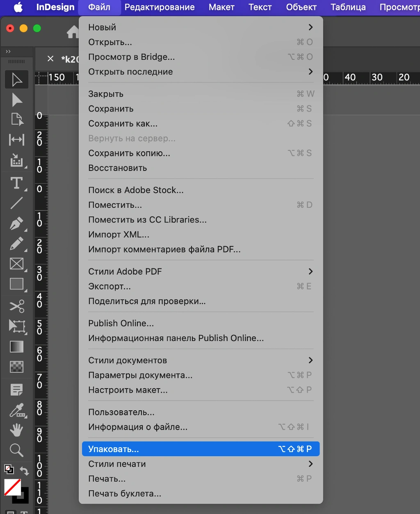Select the Pencil tool
The height and width of the screenshot is (514, 420).
pos(17,244)
